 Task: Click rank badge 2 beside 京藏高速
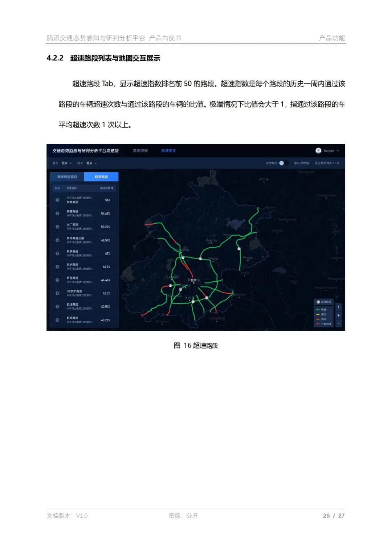click(x=57, y=213)
